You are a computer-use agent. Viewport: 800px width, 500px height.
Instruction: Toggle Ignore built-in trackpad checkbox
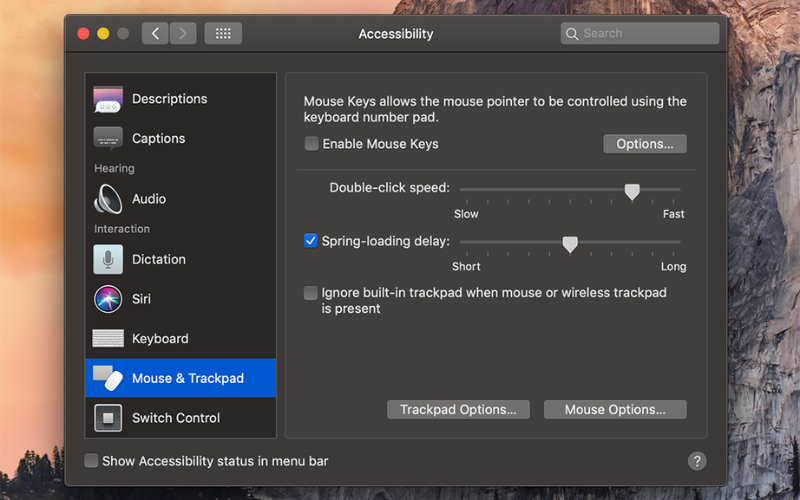click(x=310, y=293)
